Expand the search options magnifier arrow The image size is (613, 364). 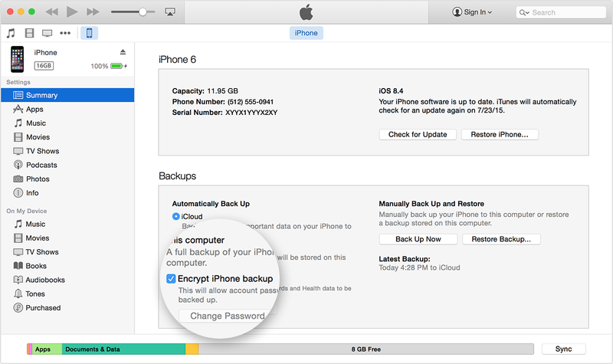point(524,12)
